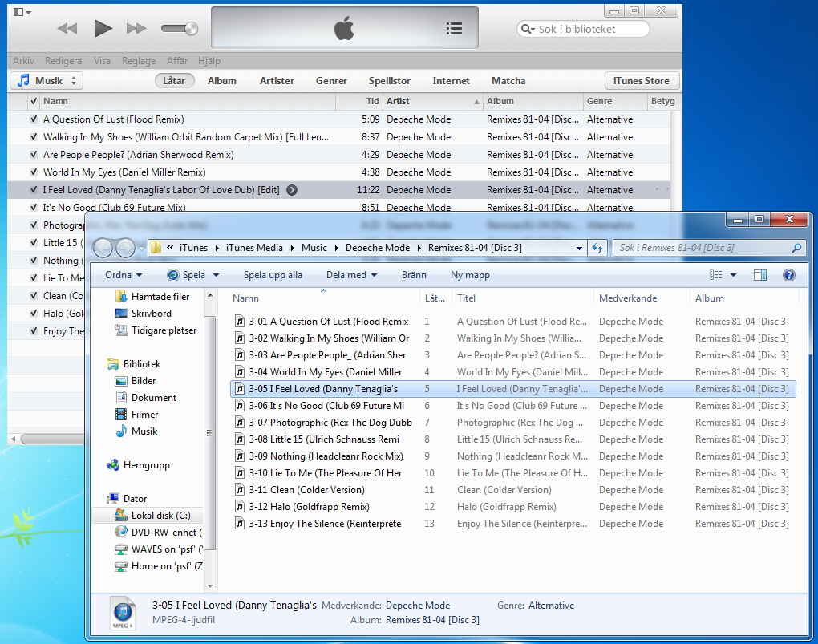Open the Redigera menu
Screen dimensions: 818x644
[x=63, y=60]
